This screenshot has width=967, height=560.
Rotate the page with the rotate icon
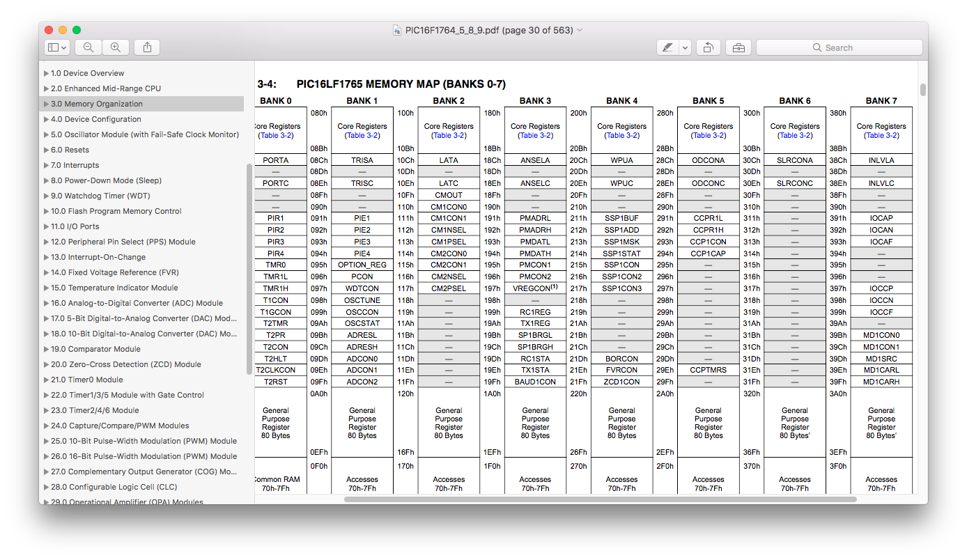pyautogui.click(x=708, y=47)
